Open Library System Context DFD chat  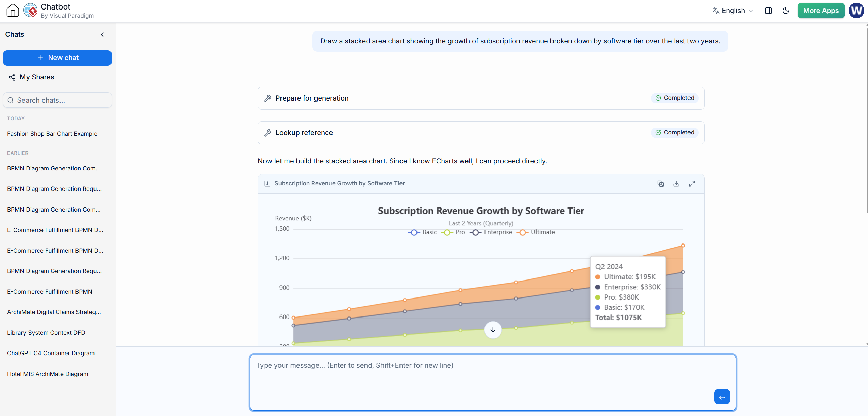(46, 333)
